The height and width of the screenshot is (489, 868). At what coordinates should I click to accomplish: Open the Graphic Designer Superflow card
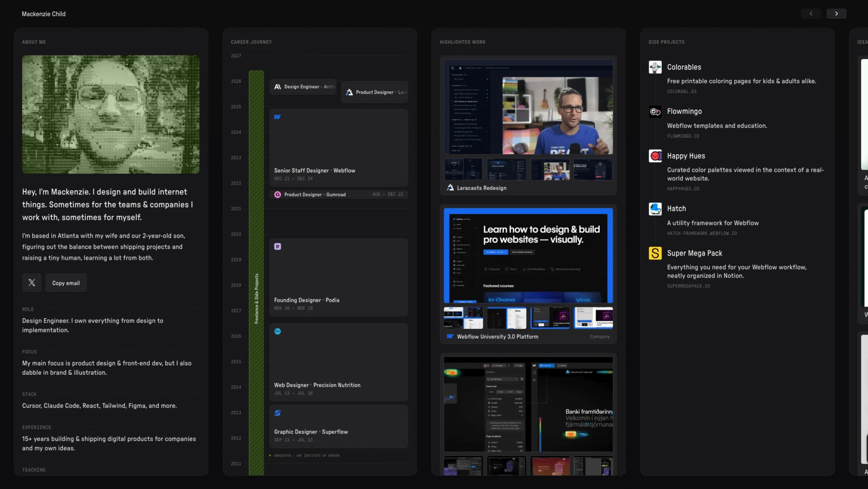(x=338, y=426)
